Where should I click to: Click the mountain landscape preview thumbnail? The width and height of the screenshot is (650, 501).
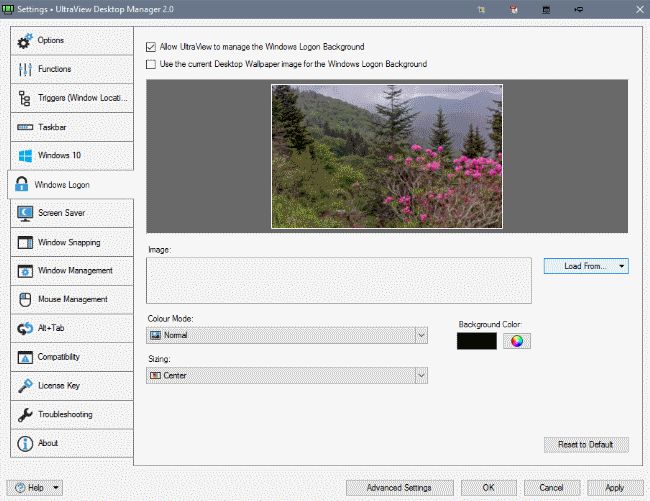coord(387,156)
